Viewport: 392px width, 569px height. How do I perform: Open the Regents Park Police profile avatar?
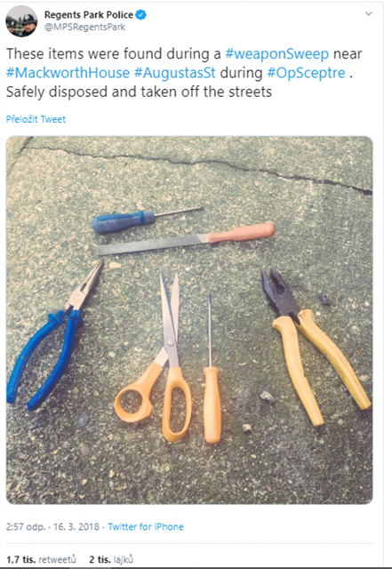coord(21,21)
